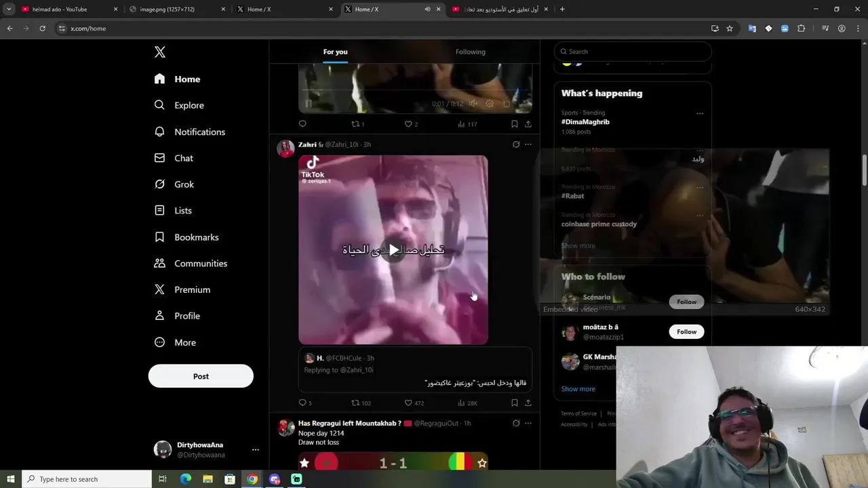Switch to Following tab

point(471,52)
